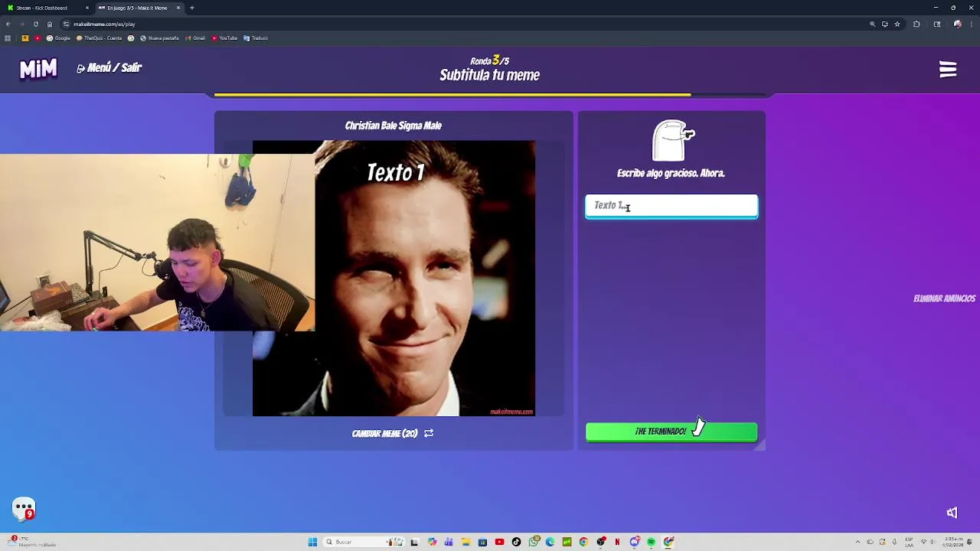Open the apps grid in bookmarks bar
The width and height of the screenshot is (980, 551).
(x=8, y=38)
